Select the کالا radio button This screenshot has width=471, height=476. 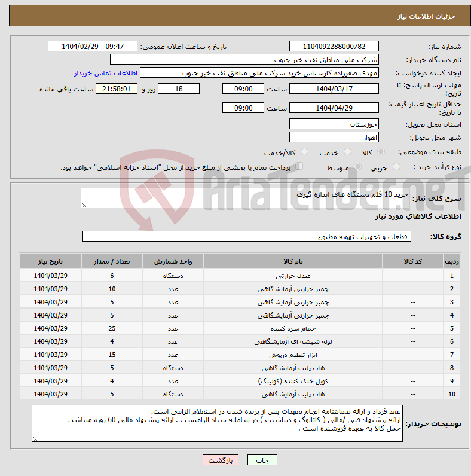381,151
